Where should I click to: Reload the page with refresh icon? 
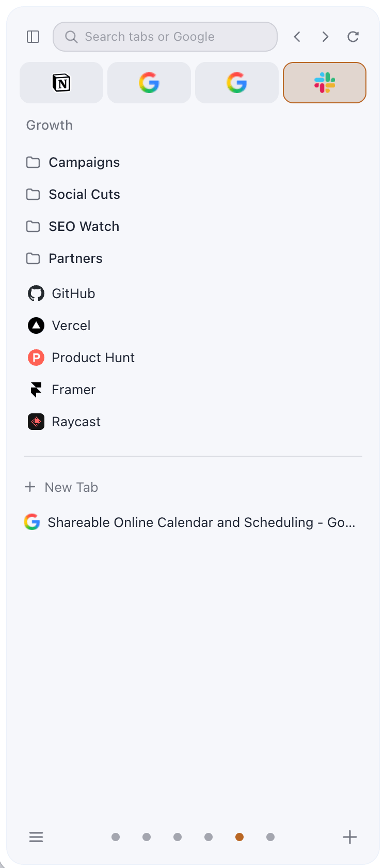353,37
